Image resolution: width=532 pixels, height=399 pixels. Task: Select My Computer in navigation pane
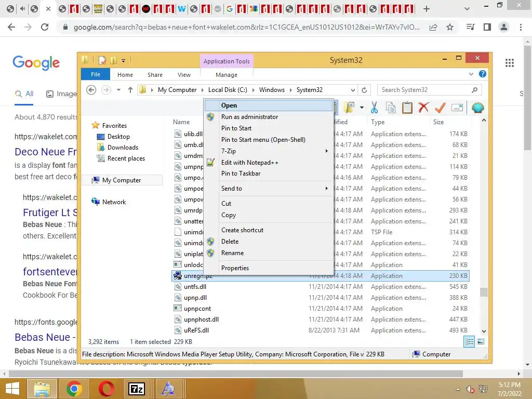pos(122,180)
